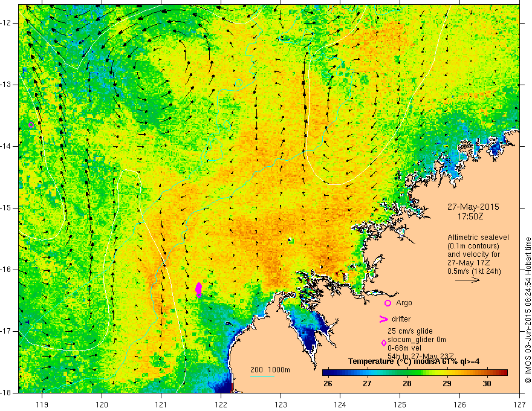Click the 0.5m/s velocity scale arrow
Image resolution: width=532 pixels, height=411 pixels.
coord(467,280)
